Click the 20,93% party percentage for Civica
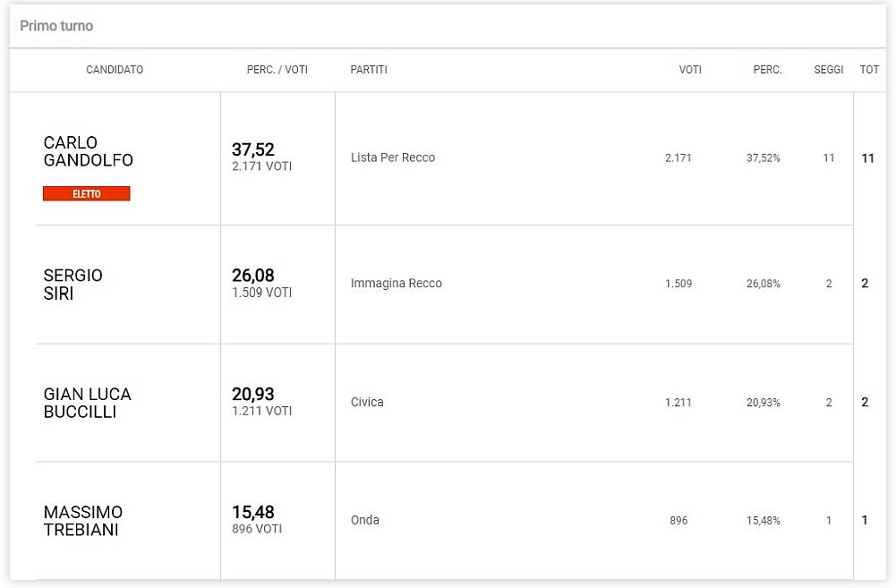Viewport: 896px width, 588px height. pyautogui.click(x=763, y=402)
